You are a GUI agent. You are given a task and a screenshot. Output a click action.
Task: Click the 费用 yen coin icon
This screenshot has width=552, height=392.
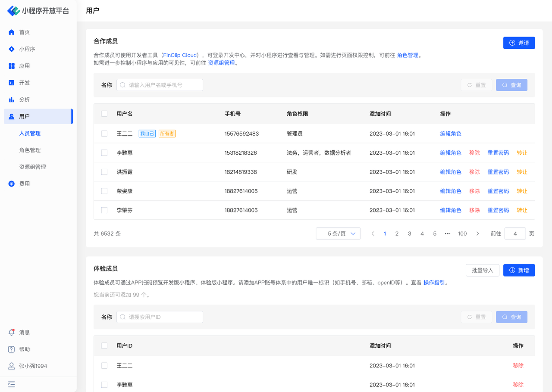[12, 184]
